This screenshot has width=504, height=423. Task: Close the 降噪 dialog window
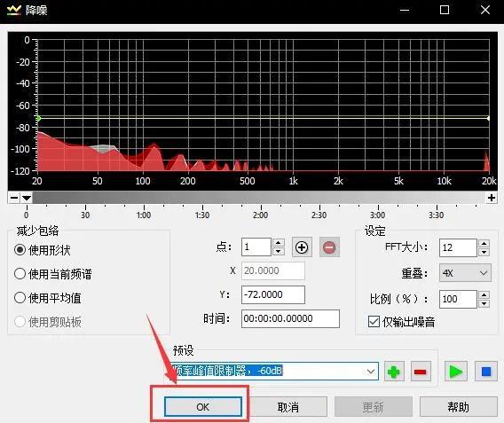pyautogui.click(x=485, y=10)
